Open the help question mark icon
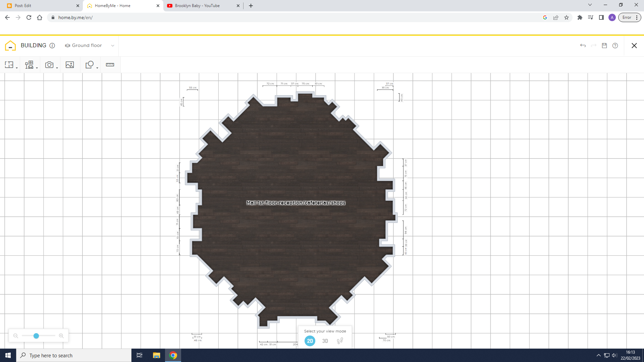 [x=615, y=46]
